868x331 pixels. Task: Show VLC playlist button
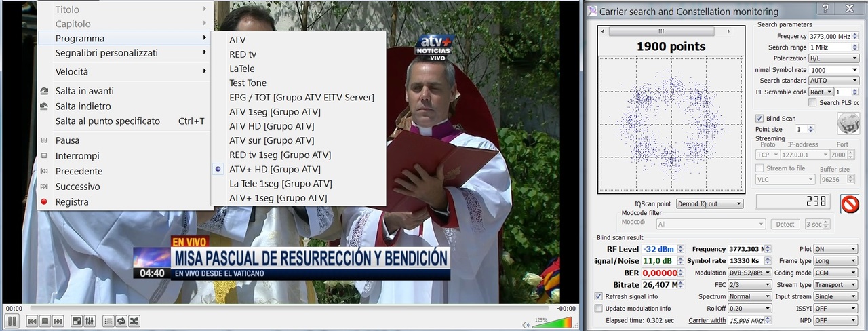coord(108,321)
